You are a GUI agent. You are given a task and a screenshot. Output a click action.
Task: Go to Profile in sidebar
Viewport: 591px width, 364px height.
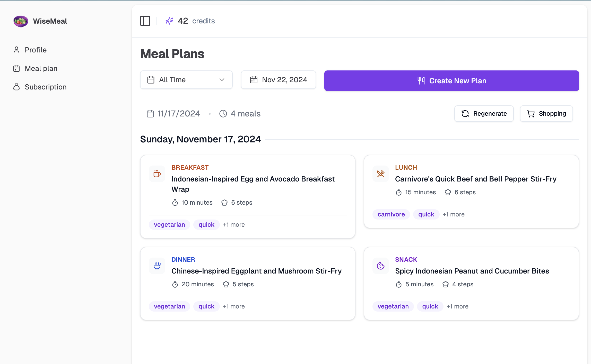[x=36, y=50]
